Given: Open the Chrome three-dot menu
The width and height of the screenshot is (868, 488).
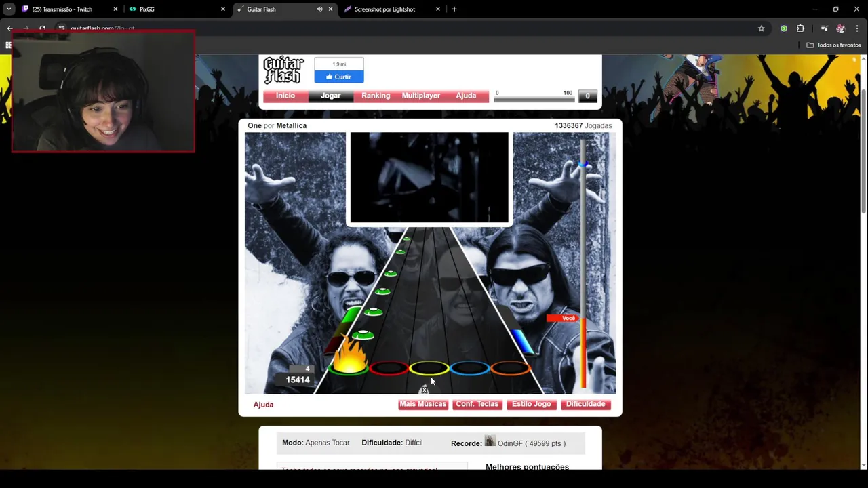Looking at the screenshot, I should tap(858, 28).
